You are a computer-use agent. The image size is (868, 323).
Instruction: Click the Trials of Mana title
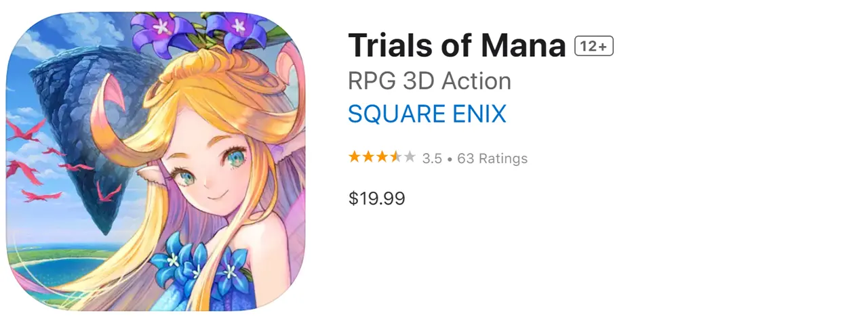pyautogui.click(x=456, y=46)
